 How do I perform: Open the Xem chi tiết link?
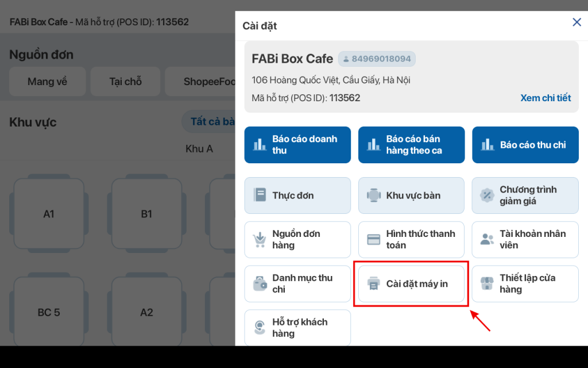pos(545,98)
